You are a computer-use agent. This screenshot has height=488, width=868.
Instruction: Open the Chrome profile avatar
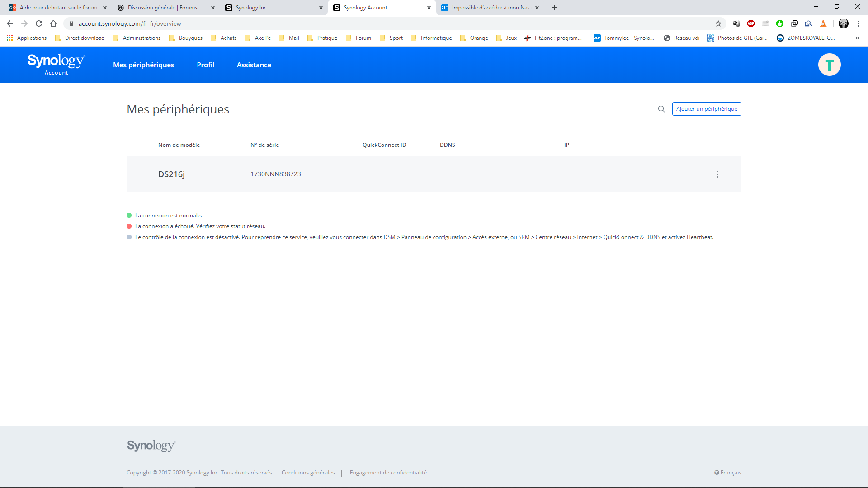844,23
